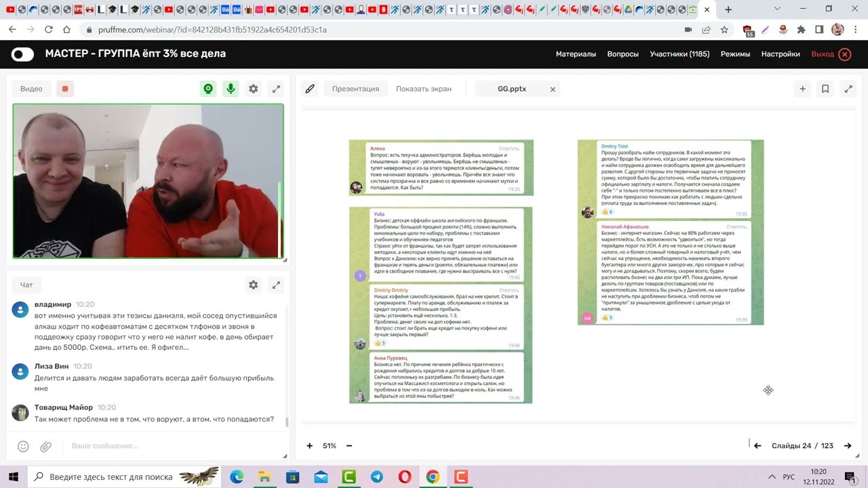Viewport: 868px width, 488px height.
Task: Close the GG.pptx presentation tab
Action: (x=553, y=89)
